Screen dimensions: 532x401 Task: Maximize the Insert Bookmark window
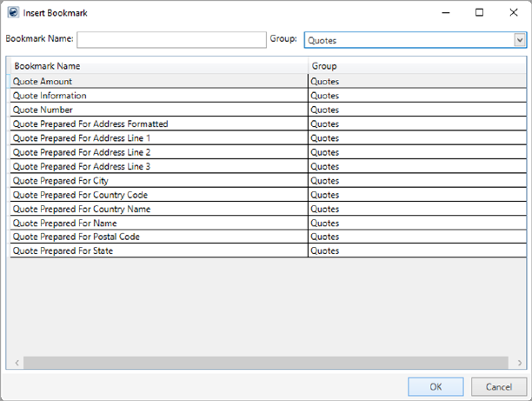click(478, 13)
